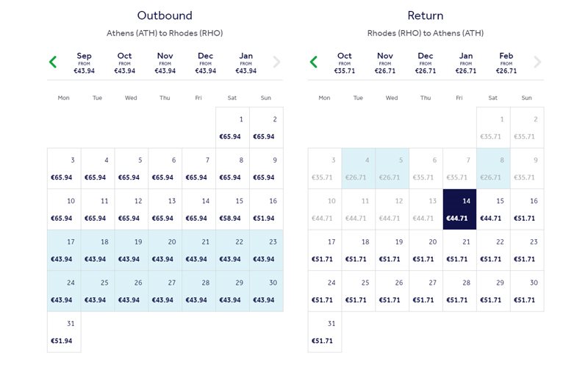Viewport: 588px width, 368px height.
Task: Select Return date 31 at €51.71
Action: pos(325,332)
